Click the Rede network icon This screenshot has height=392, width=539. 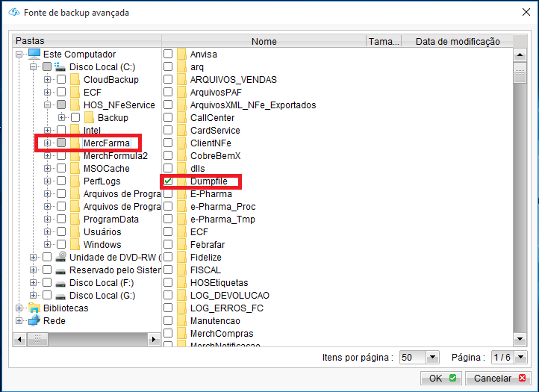[34, 321]
